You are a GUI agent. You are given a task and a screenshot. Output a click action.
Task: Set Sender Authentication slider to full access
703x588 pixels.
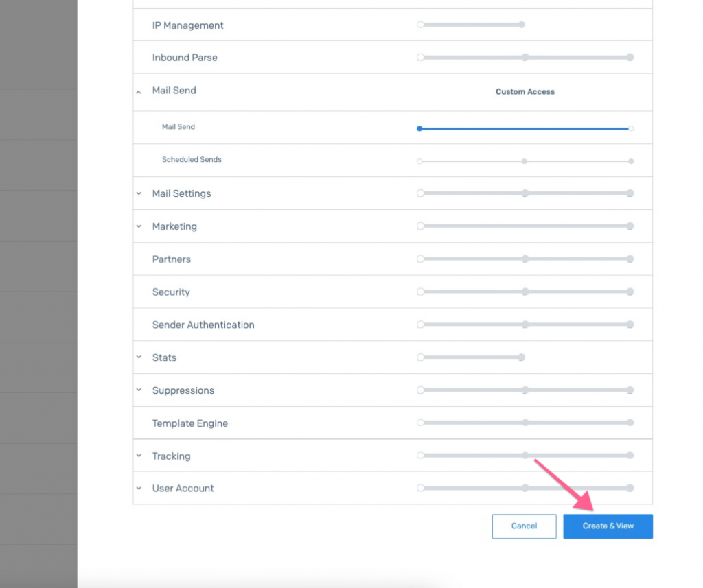[x=630, y=325]
